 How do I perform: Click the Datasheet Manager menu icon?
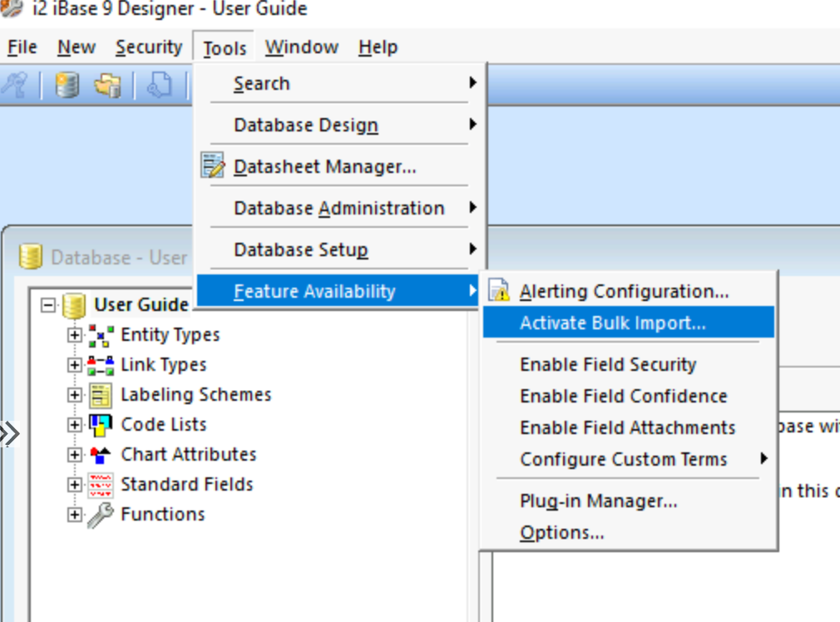pos(214,166)
